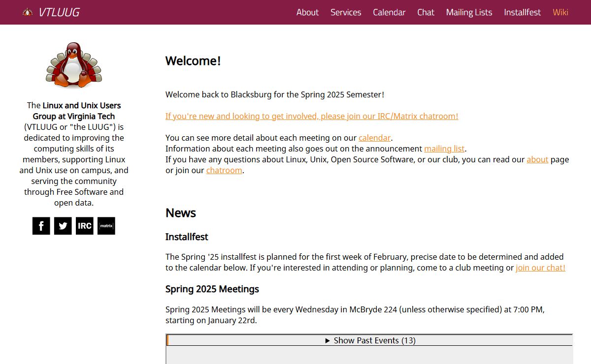Follow the about link in welcome paragraph

537,159
